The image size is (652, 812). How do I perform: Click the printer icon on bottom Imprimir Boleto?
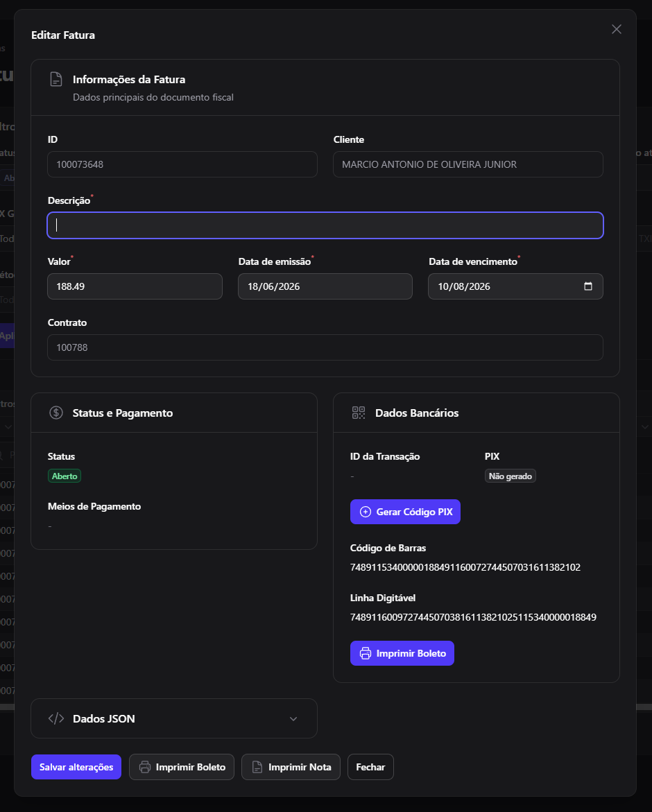145,767
